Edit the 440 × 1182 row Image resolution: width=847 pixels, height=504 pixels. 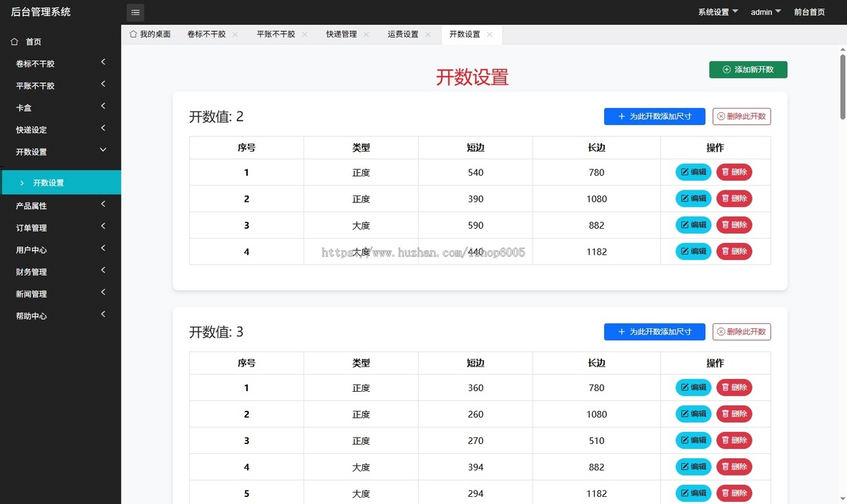[x=694, y=251]
